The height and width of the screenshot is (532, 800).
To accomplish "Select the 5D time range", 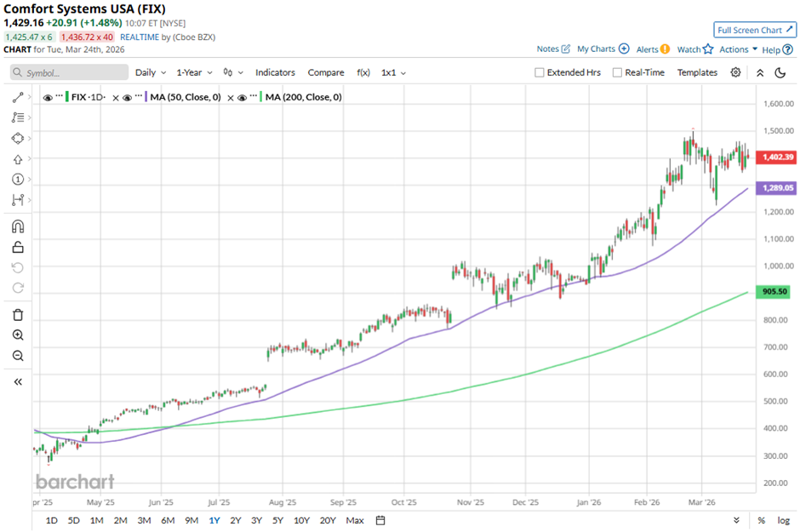I will (x=74, y=520).
